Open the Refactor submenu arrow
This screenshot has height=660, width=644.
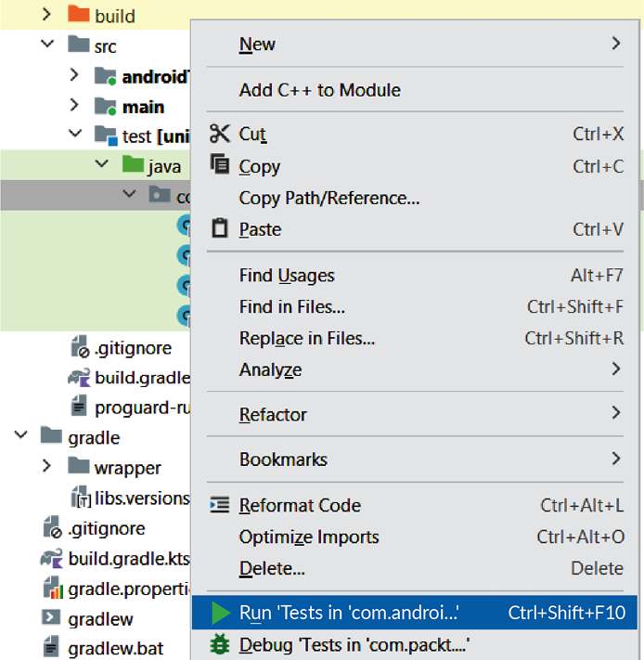[615, 414]
